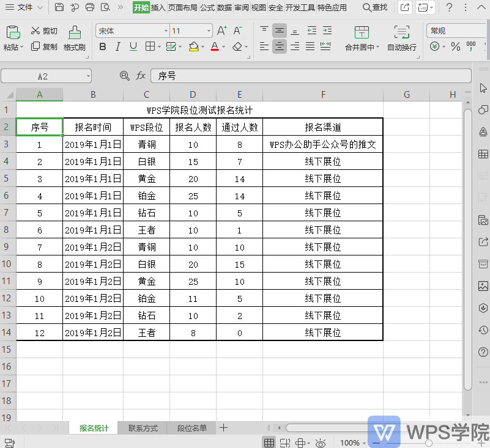Decrease font size with A- icon
The image size is (490, 448).
238,31
